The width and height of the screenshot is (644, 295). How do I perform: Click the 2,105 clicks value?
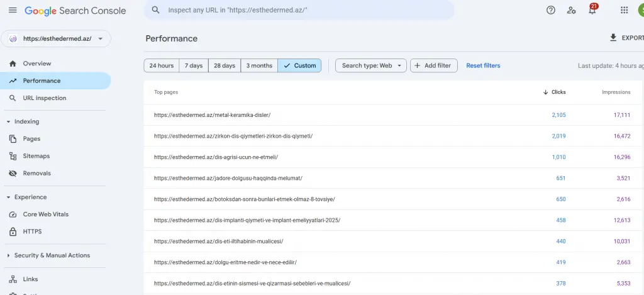pyautogui.click(x=558, y=115)
